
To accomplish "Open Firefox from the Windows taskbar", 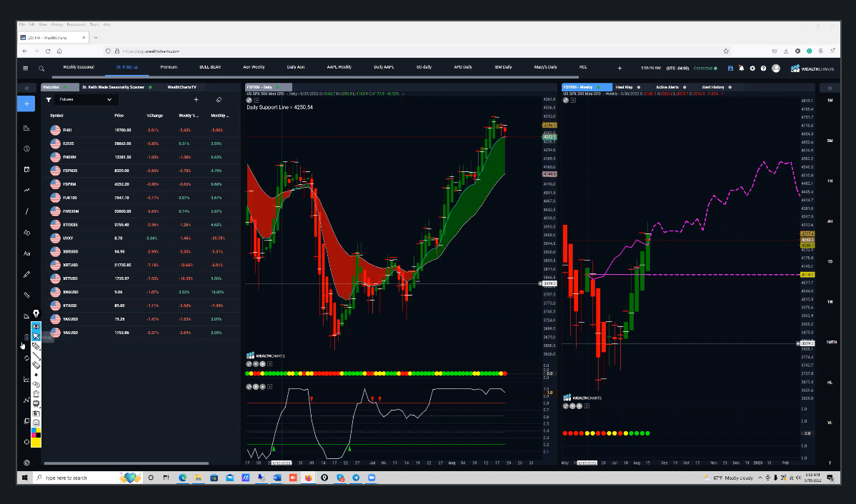I will (x=309, y=478).
